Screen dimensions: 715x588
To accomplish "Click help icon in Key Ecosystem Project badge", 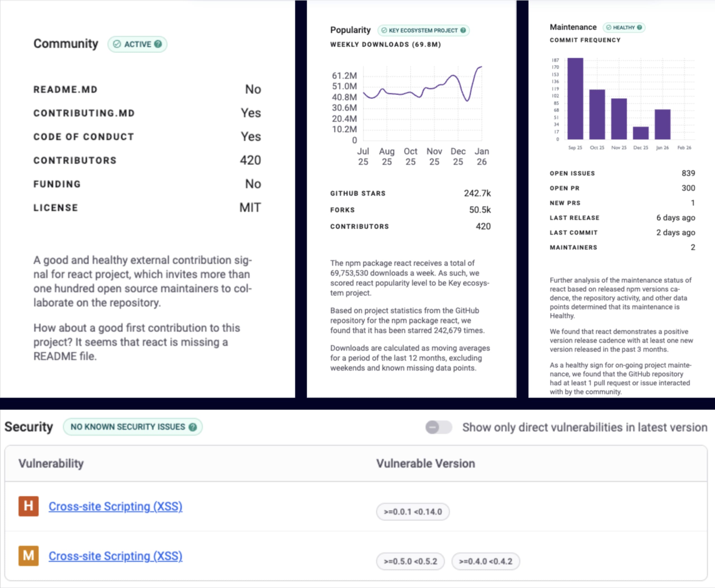I will pyautogui.click(x=463, y=30).
